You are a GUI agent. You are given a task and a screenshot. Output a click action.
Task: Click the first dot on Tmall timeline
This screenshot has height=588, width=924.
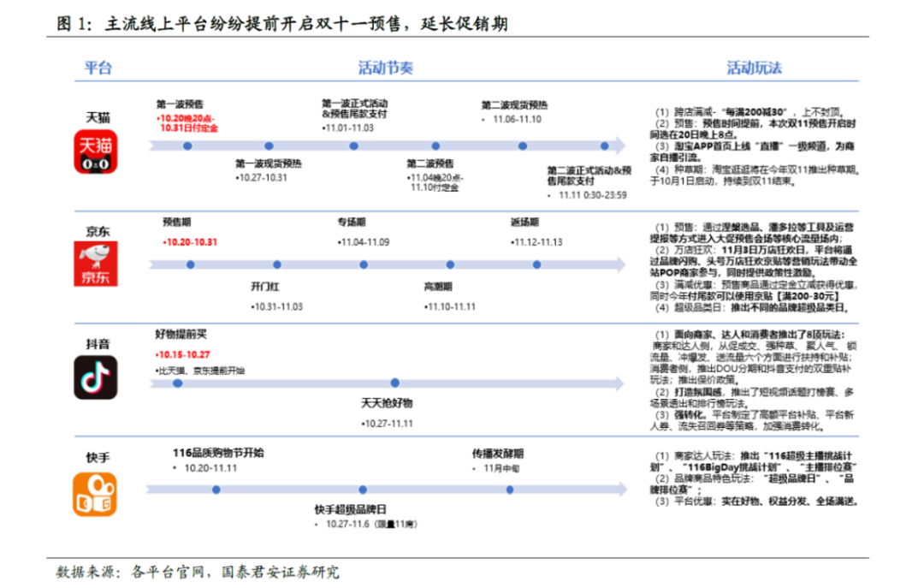(187, 146)
